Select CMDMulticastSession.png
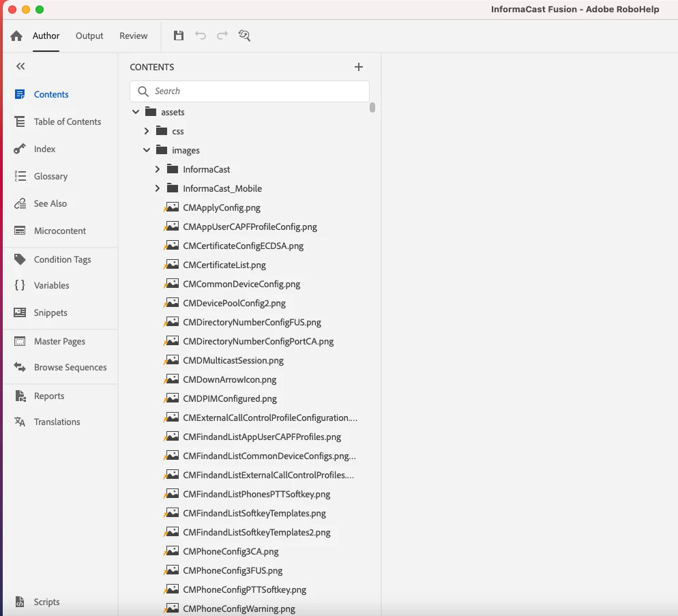 (233, 360)
